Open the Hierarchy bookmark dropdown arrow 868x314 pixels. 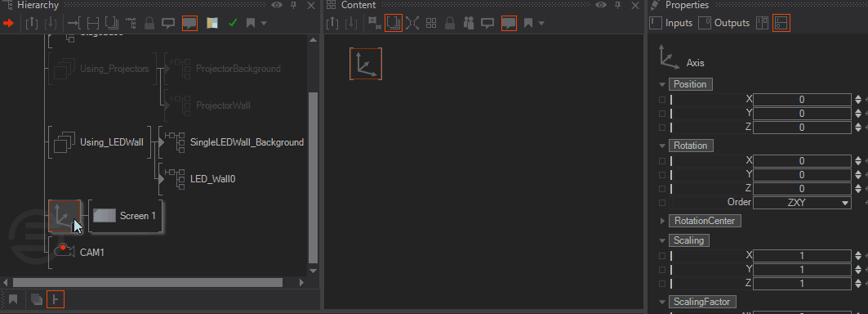[264, 23]
